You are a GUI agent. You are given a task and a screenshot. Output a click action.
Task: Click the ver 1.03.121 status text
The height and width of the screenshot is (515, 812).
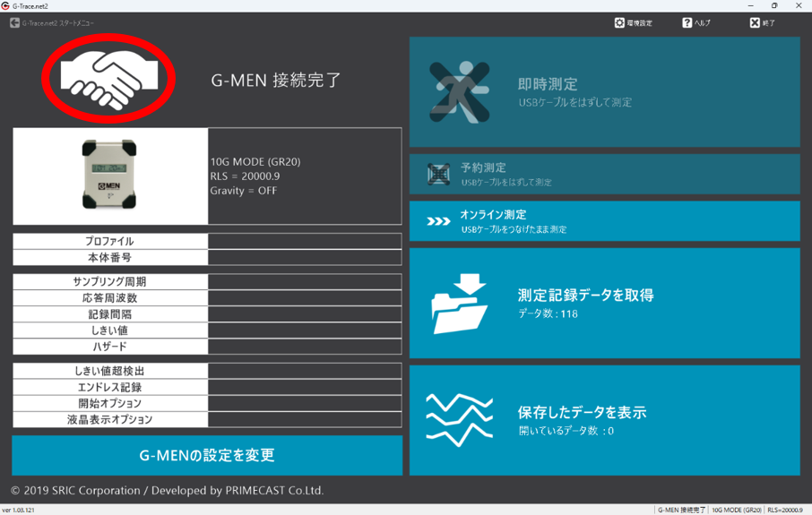tap(18, 510)
